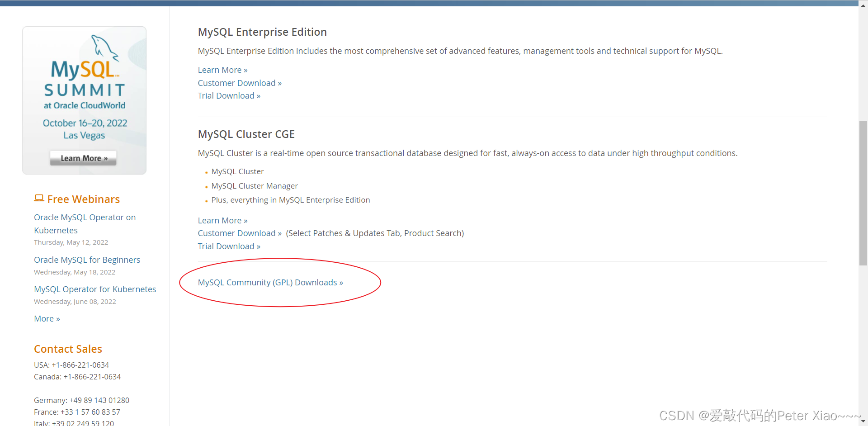
Task: Click the scrollbar up arrow
Action: coord(864,5)
